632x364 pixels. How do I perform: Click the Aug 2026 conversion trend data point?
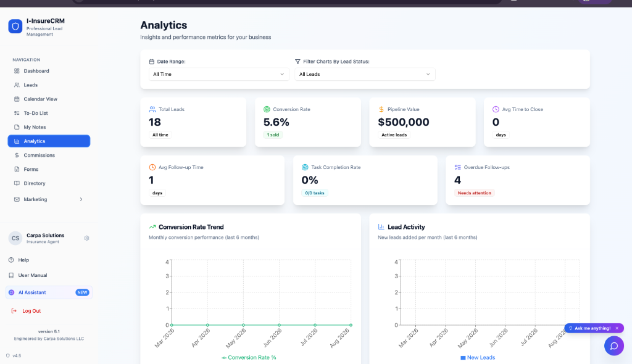pyautogui.click(x=351, y=325)
